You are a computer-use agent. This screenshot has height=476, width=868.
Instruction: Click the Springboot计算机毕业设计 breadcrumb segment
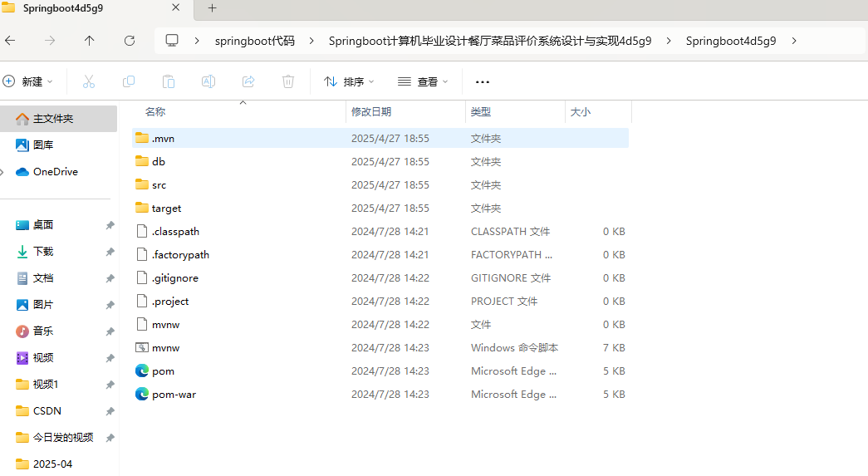(x=490, y=41)
